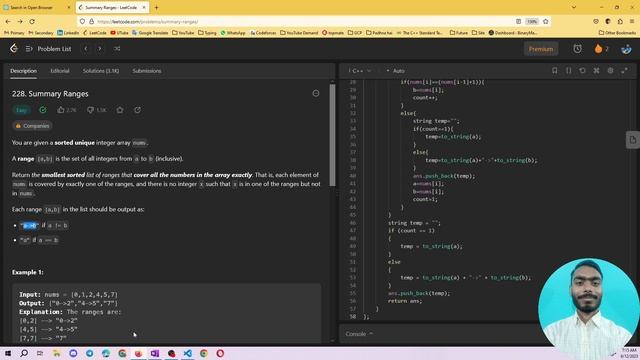
Task: Click the streak flame icon
Action: tap(598, 49)
